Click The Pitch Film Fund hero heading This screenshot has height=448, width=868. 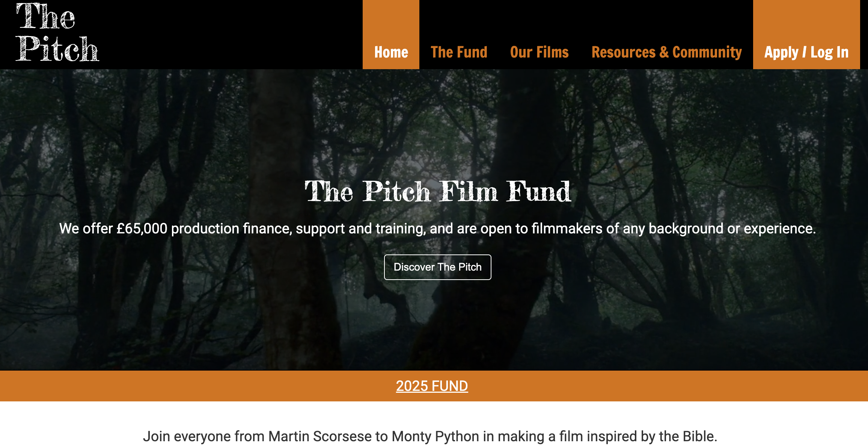[x=437, y=192]
